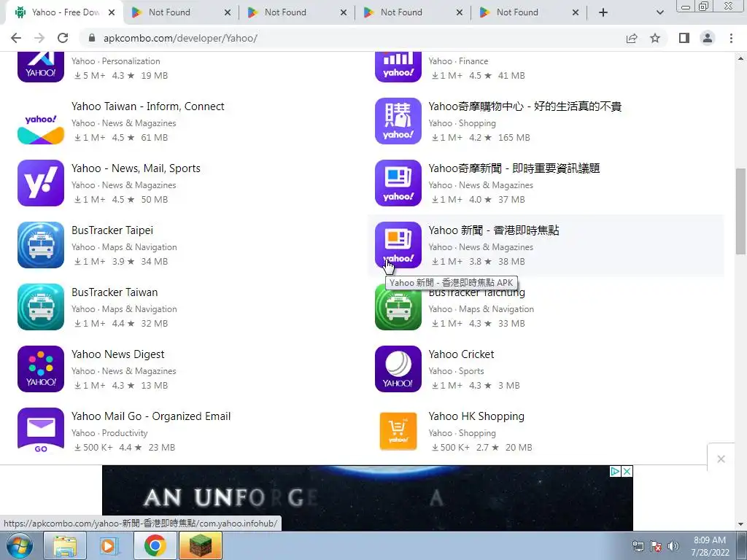Open the Yahoo News Digest title link
The height and width of the screenshot is (560, 747).
coord(117,354)
